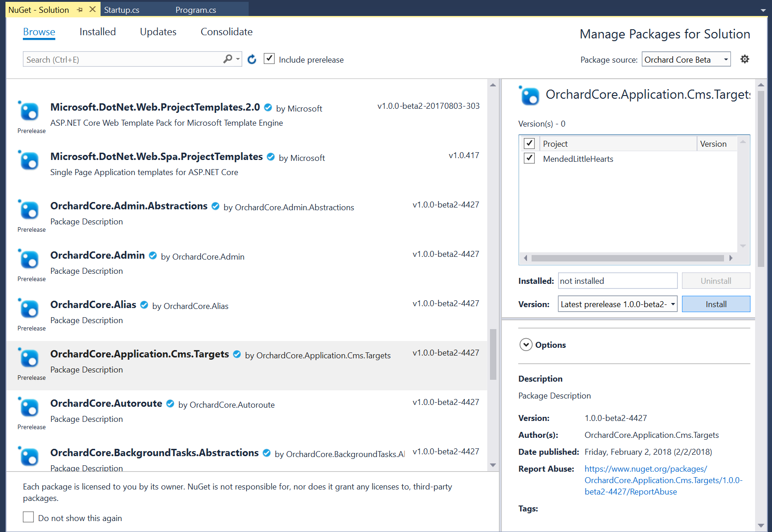
Task: Switch to the Startup.cs tab
Action: coord(122,9)
